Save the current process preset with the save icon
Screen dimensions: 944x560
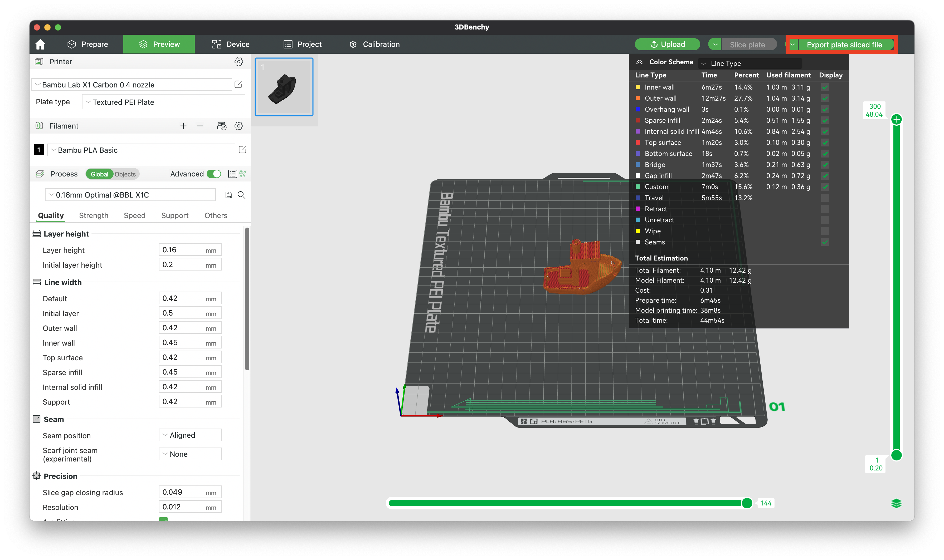tap(228, 195)
